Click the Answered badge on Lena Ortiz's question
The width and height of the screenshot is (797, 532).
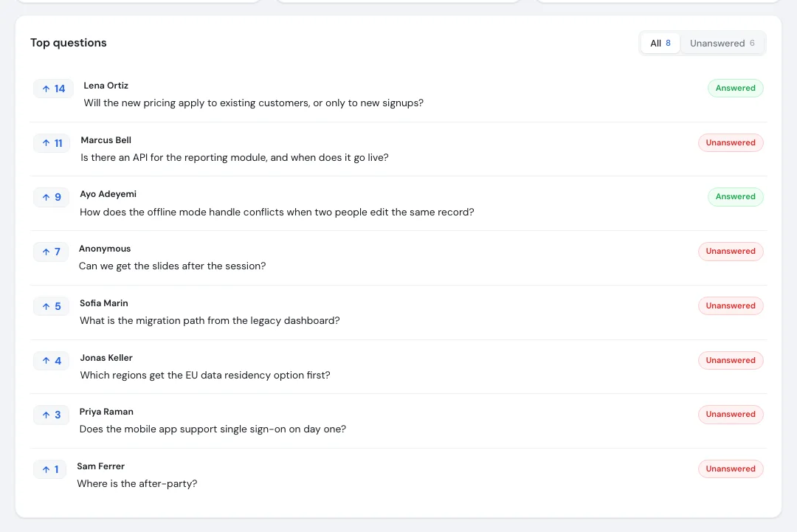click(x=736, y=88)
